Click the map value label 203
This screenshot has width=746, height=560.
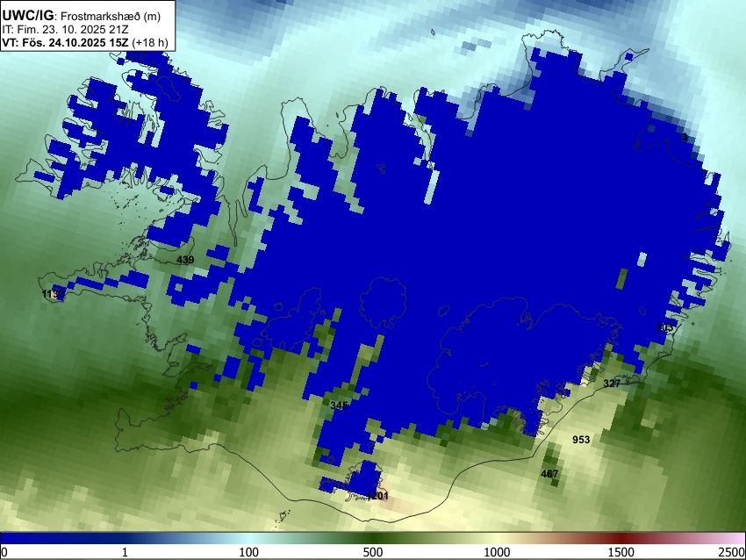tap(664, 327)
